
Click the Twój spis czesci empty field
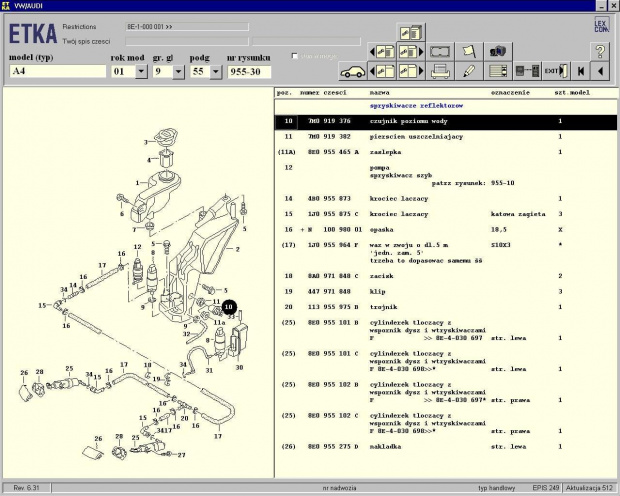click(187, 41)
